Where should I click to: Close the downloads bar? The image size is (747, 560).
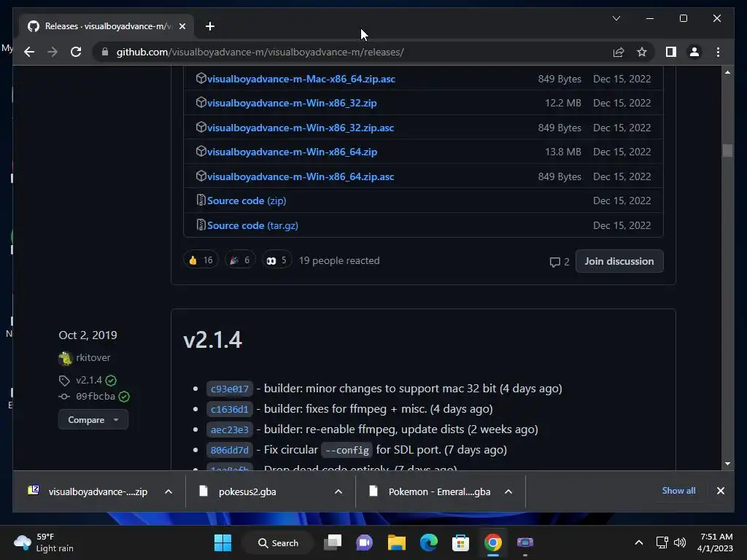click(x=720, y=491)
